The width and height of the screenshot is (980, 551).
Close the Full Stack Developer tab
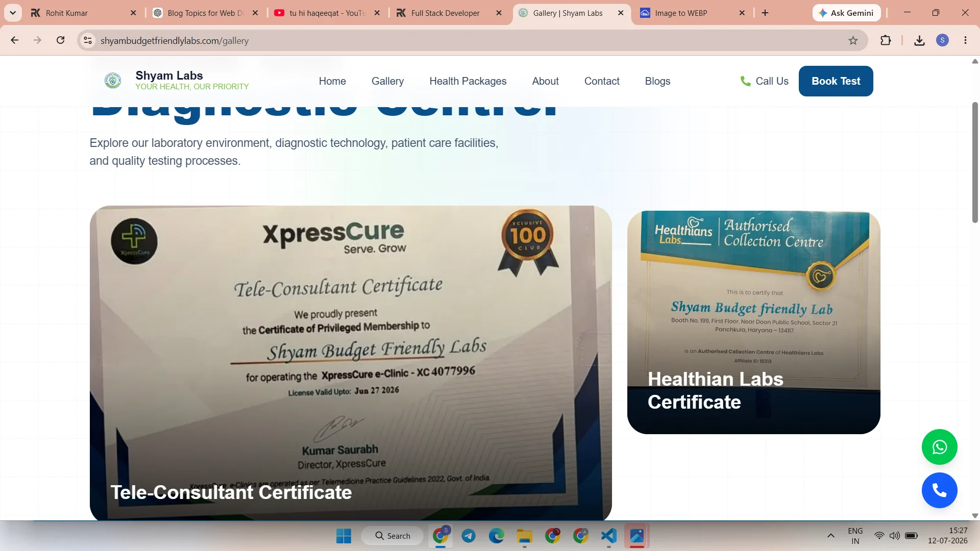coord(499,13)
